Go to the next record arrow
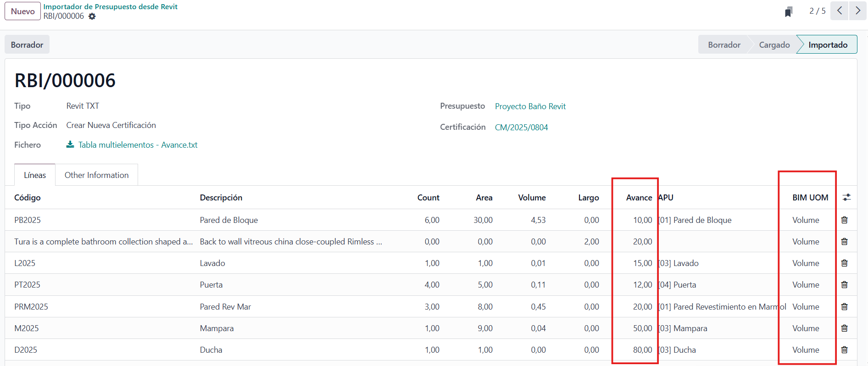Screen dimensions: 868x366 (x=857, y=11)
